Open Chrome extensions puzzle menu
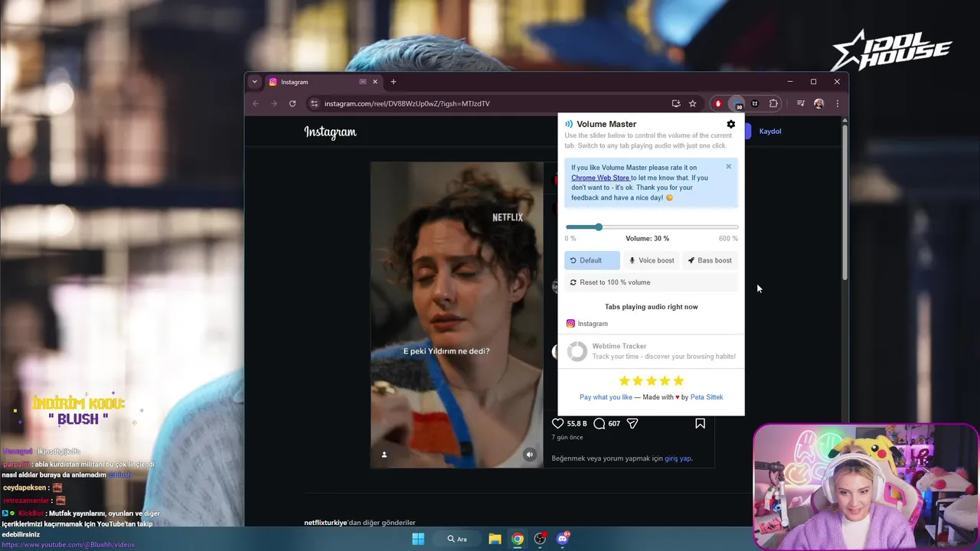Image resolution: width=980 pixels, height=551 pixels. pos(773,103)
